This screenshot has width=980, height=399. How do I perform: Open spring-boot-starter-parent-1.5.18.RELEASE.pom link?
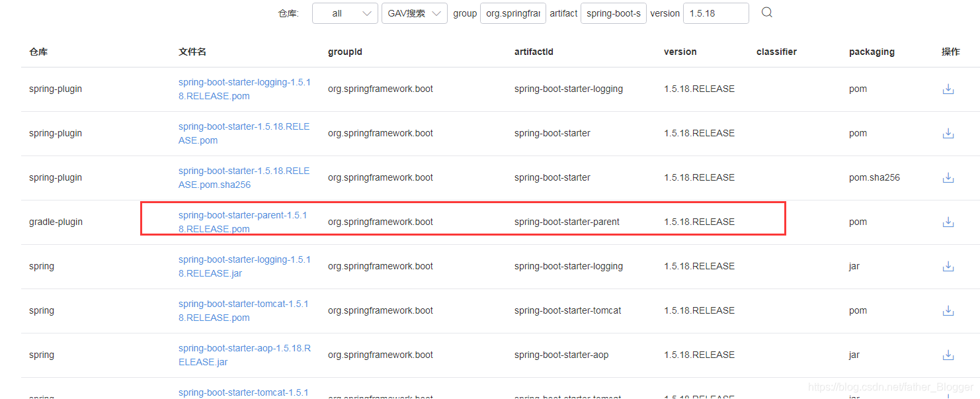click(243, 222)
